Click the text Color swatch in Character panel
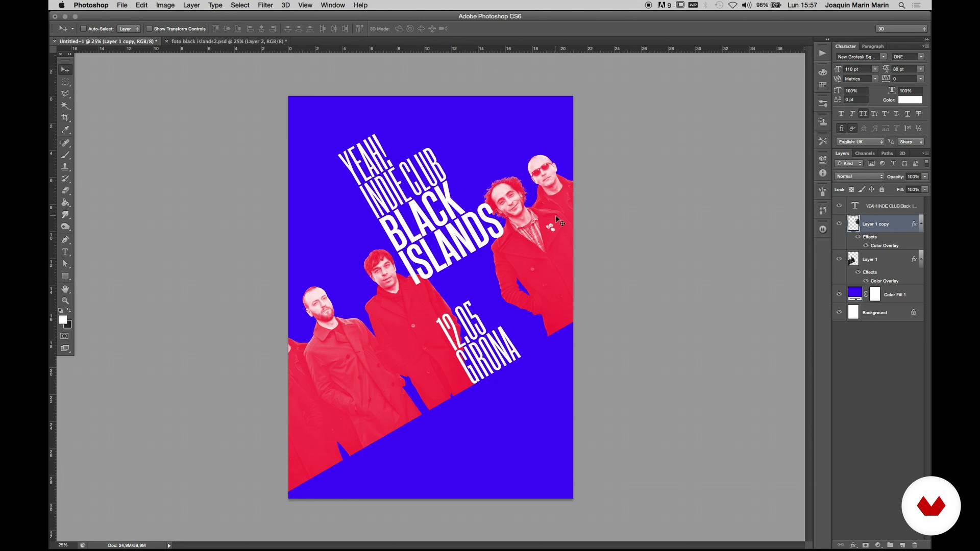 tap(911, 100)
